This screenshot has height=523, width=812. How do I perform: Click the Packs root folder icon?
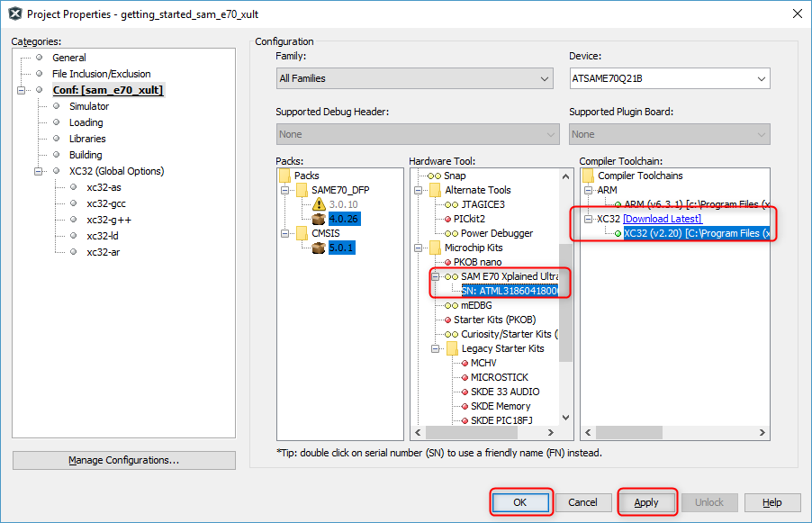pos(285,176)
